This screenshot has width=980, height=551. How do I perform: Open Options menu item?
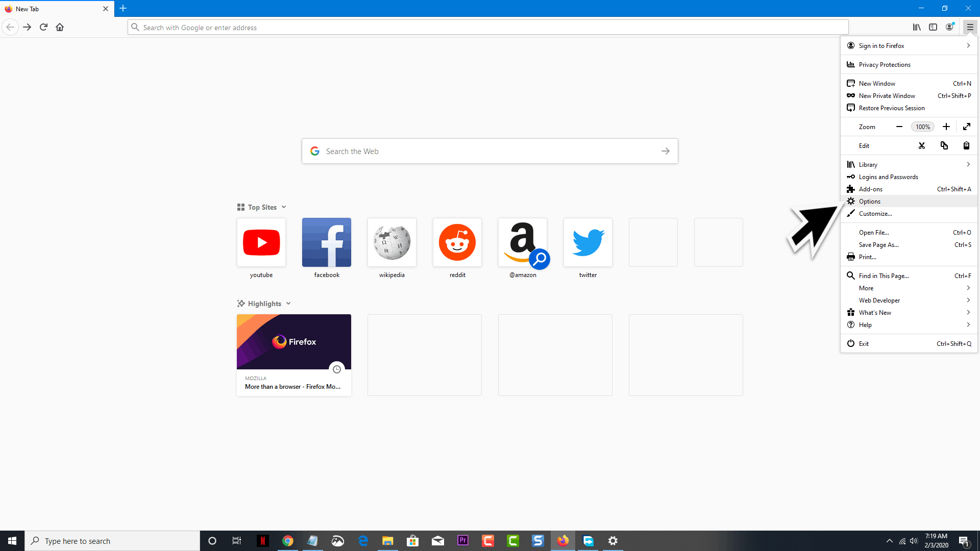[x=909, y=202]
